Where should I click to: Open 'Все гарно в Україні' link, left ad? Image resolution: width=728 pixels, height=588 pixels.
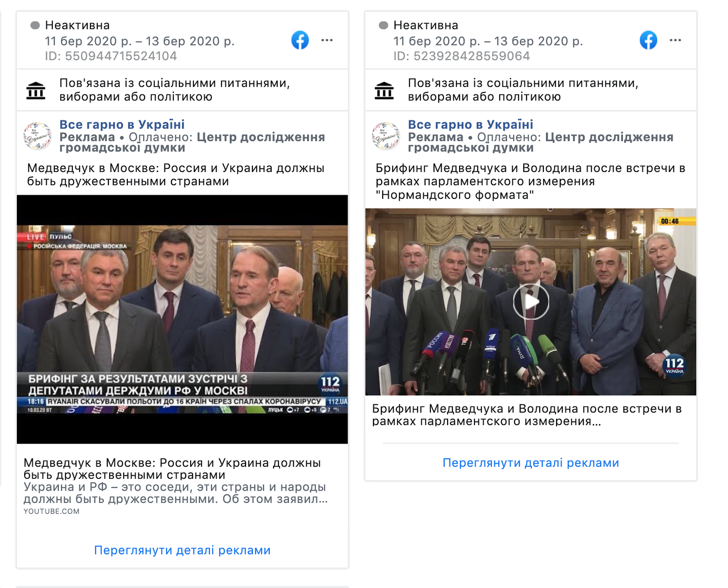pos(122,124)
